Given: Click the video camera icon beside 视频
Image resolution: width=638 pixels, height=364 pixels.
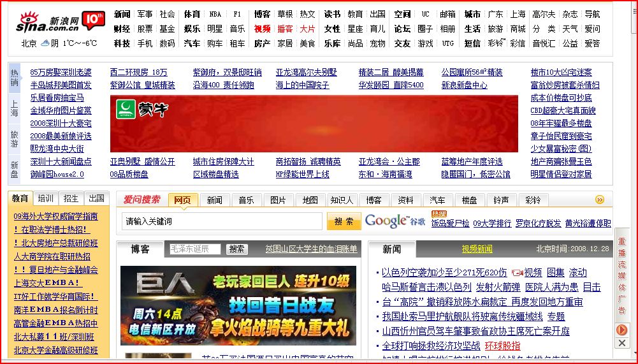Looking at the screenshot, I should [517, 273].
